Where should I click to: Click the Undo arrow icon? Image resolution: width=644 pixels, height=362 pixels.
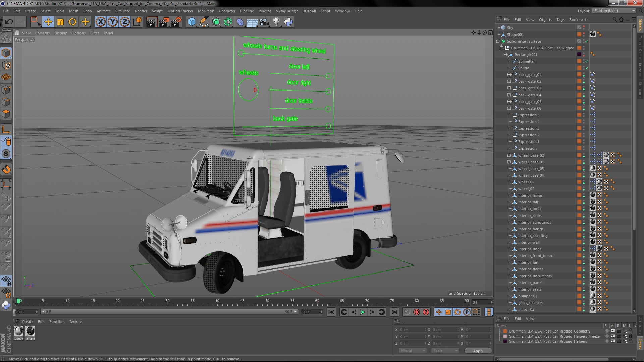tap(9, 22)
